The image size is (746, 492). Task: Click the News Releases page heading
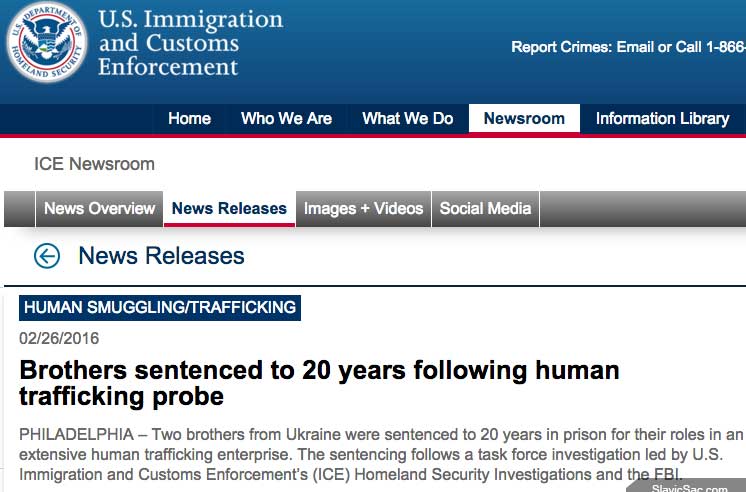click(161, 256)
